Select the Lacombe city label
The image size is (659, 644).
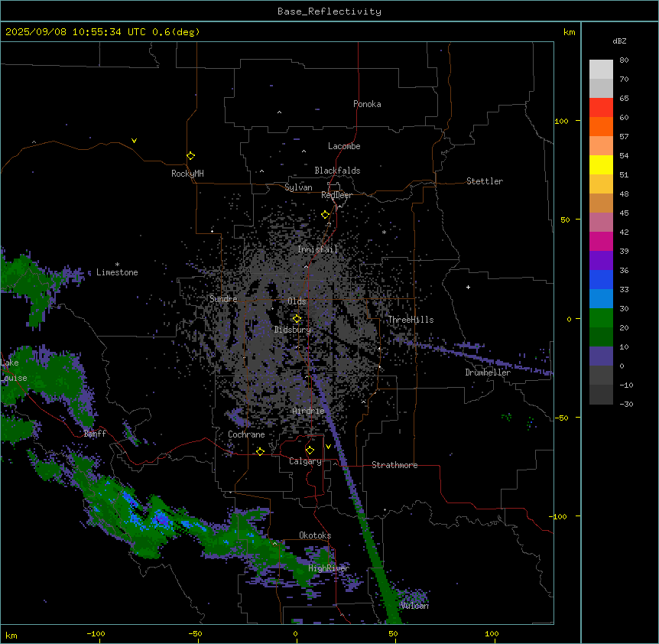pos(344,146)
